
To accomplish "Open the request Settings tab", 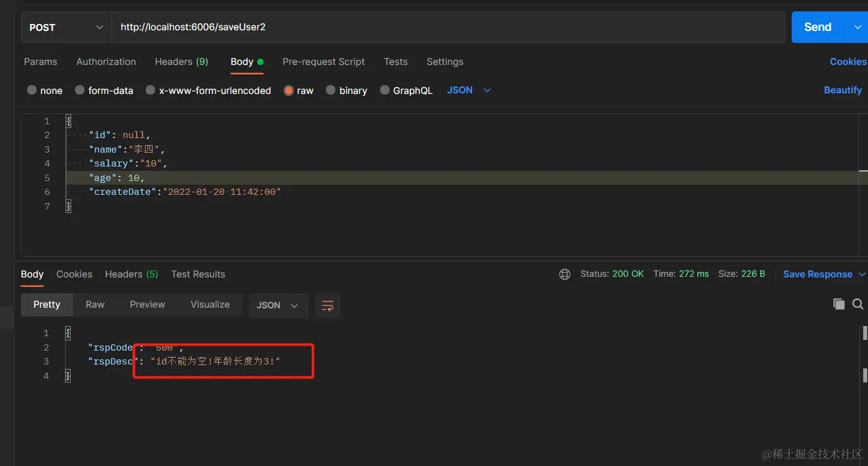I will click(445, 62).
